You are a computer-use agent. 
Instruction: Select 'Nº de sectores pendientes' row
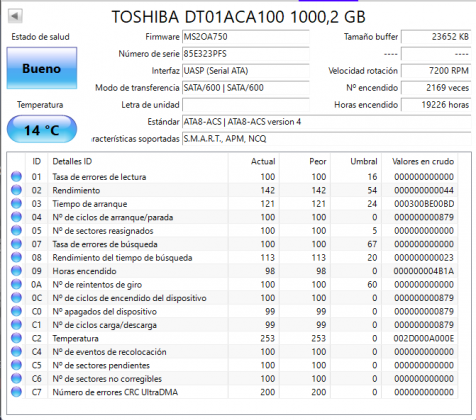click(233, 365)
